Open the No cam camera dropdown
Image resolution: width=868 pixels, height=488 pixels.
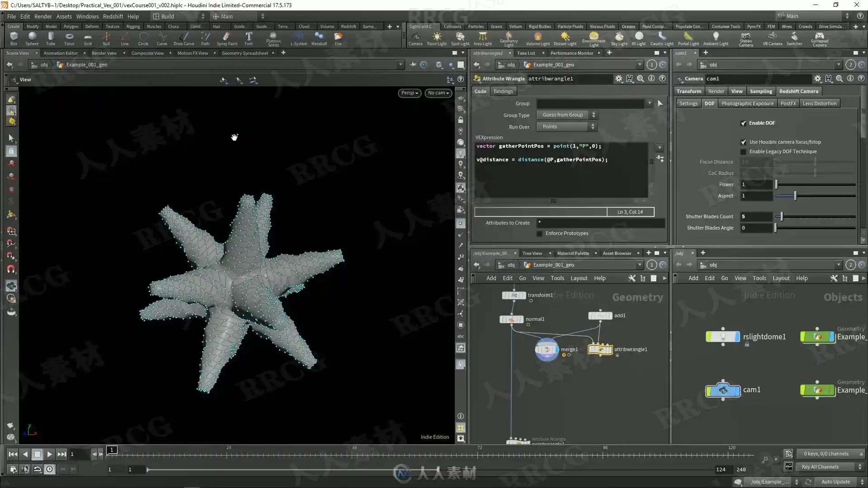pyautogui.click(x=438, y=93)
